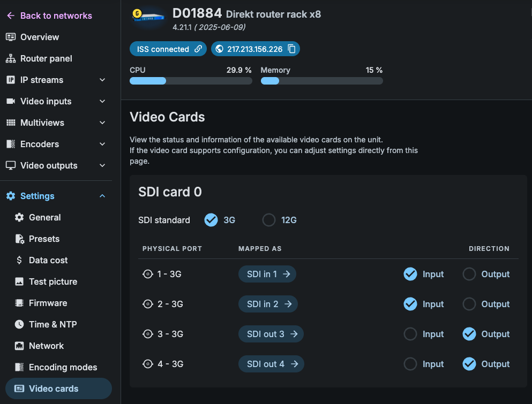Click the Router panel hierarchy icon
Viewport: 532px width, 404px height.
point(11,58)
